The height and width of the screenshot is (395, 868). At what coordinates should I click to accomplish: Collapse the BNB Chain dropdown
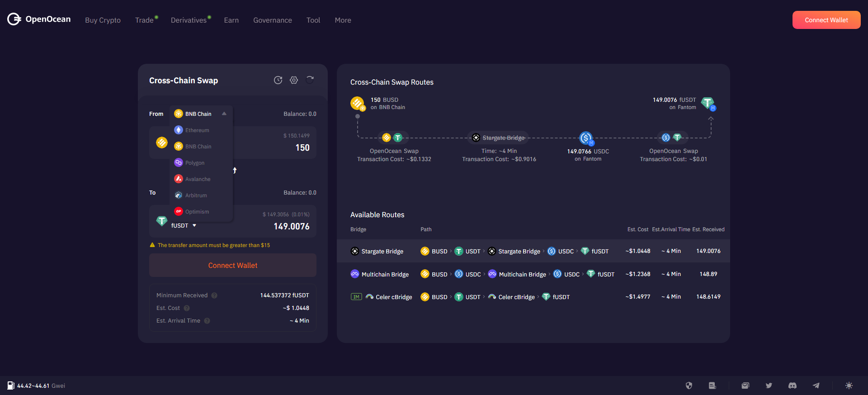224,114
